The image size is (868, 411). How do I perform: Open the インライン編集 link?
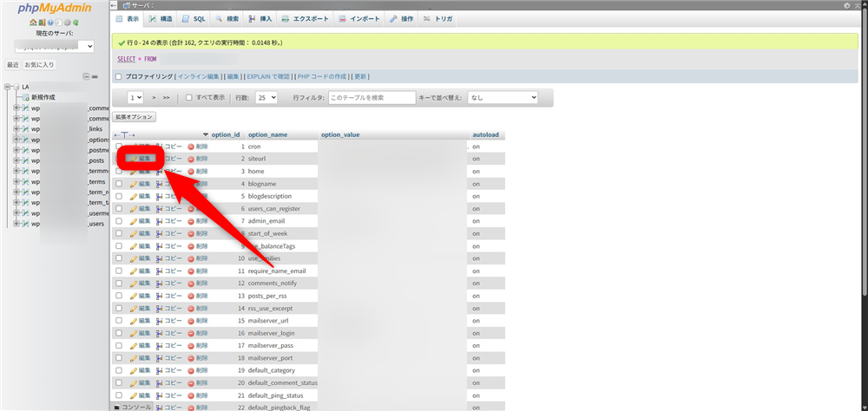(199, 76)
